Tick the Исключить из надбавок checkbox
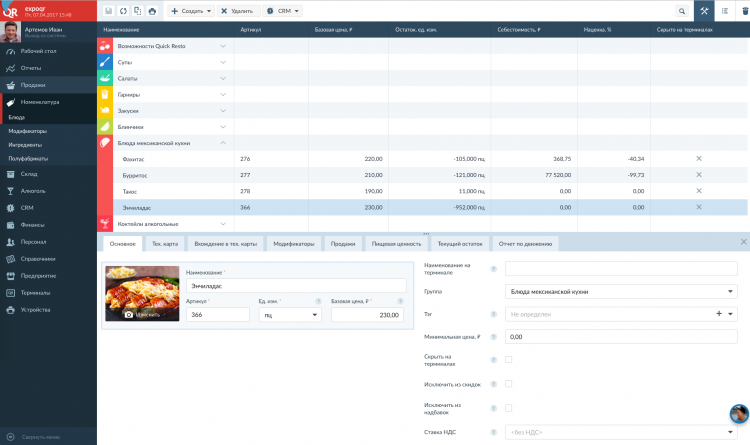The image size is (750, 445). click(509, 408)
